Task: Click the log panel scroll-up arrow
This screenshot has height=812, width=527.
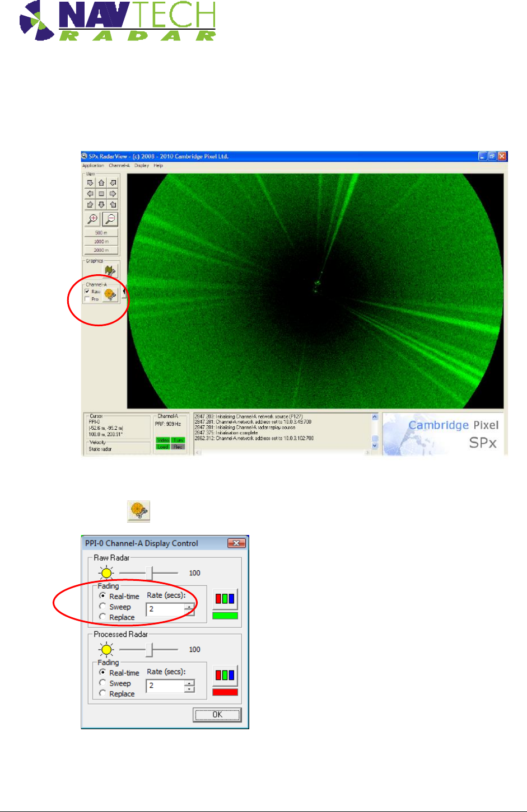Action: 375,417
